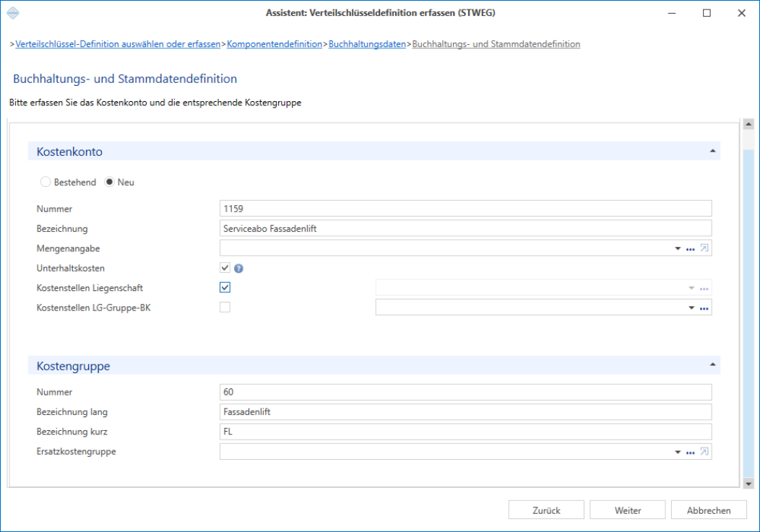The height and width of the screenshot is (532, 760).
Task: Open lookup dots for Ersatzkostengruppe field
Action: (690, 453)
